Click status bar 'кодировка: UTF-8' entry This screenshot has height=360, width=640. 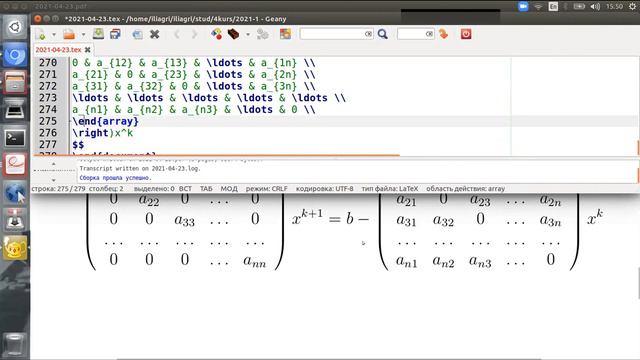[x=324, y=189]
